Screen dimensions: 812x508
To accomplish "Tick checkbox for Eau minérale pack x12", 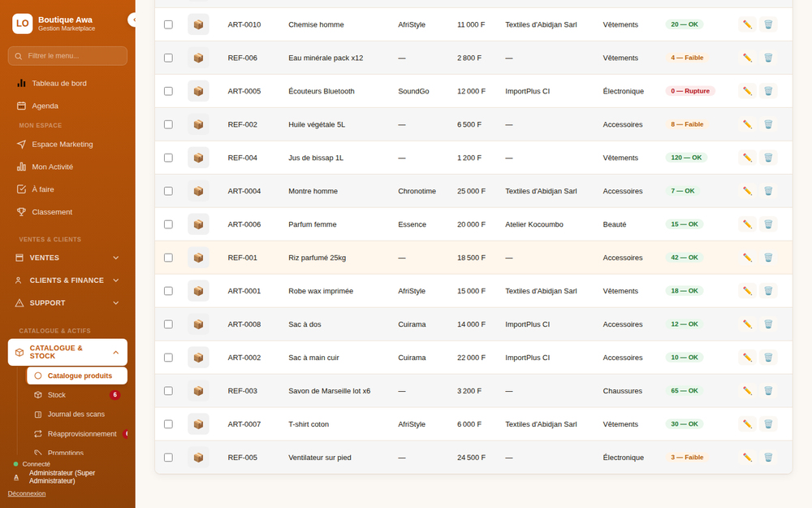I will (x=168, y=58).
